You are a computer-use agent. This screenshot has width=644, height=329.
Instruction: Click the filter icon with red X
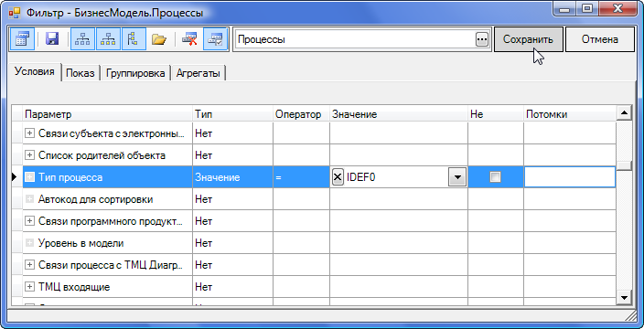[x=189, y=39]
